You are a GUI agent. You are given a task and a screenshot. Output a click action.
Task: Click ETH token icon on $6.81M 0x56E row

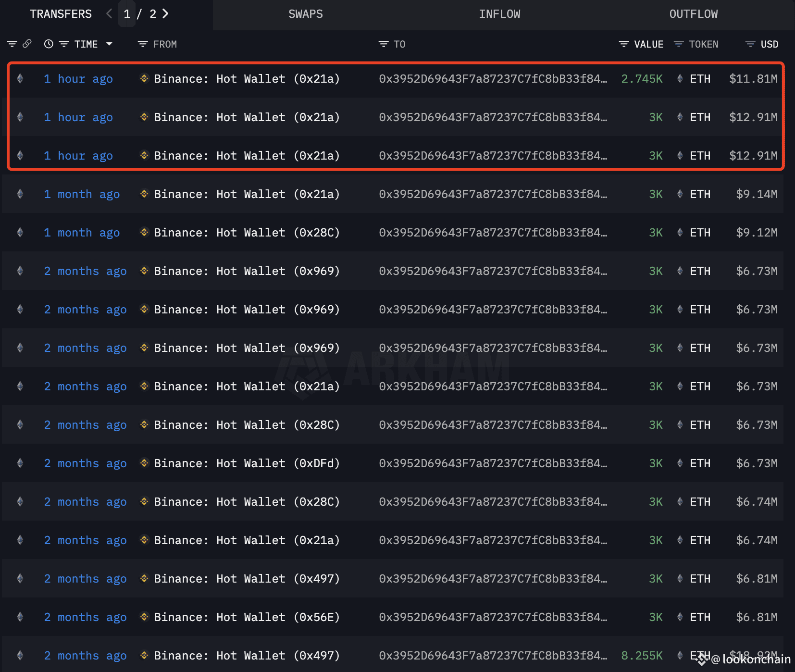click(680, 617)
